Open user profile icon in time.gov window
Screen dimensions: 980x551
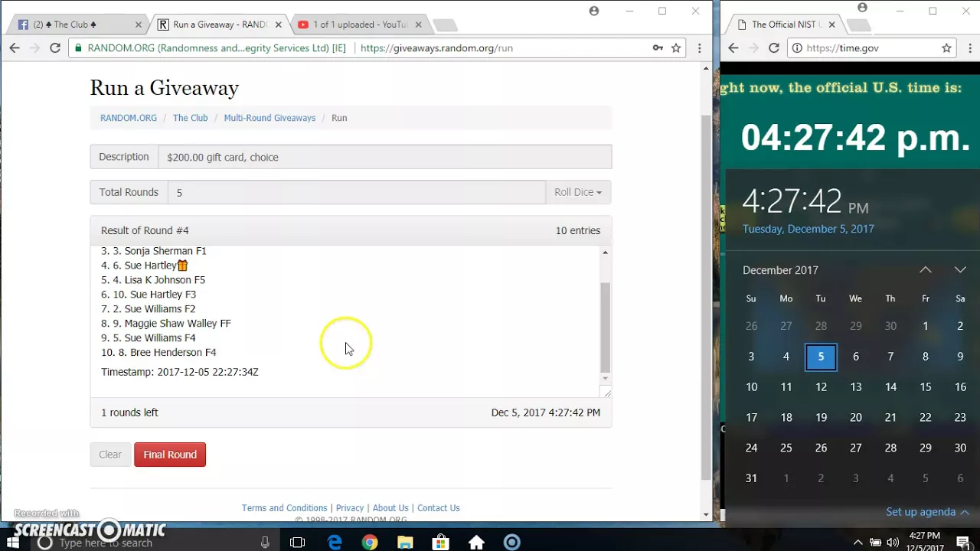pos(863,8)
